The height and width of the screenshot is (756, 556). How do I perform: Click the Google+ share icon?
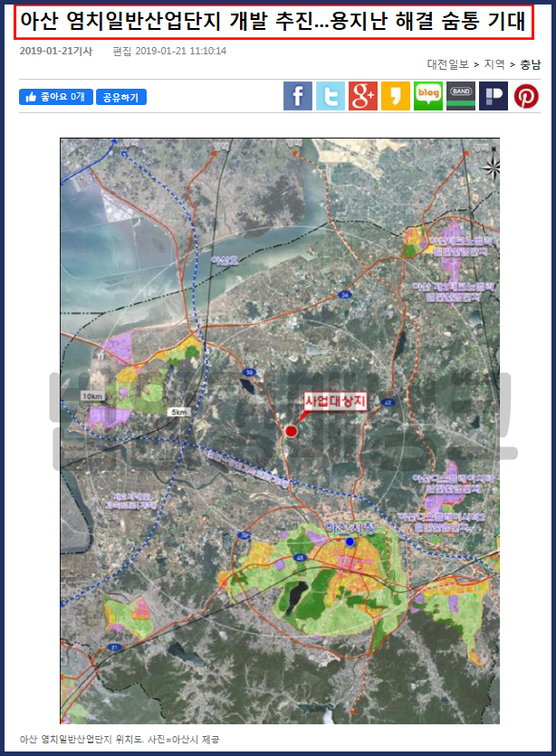tap(363, 96)
